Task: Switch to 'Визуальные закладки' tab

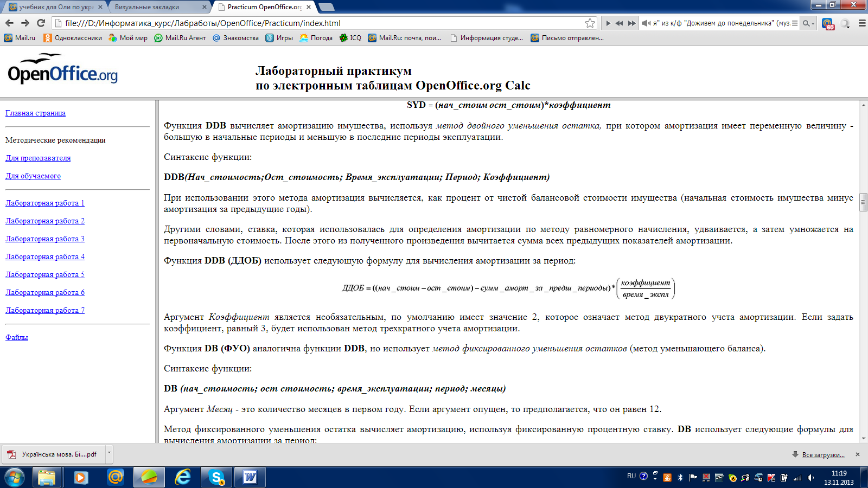Action: pyautogui.click(x=155, y=7)
